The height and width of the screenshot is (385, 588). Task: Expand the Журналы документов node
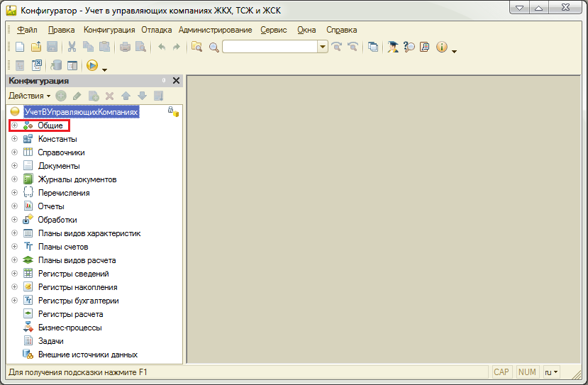(x=14, y=179)
